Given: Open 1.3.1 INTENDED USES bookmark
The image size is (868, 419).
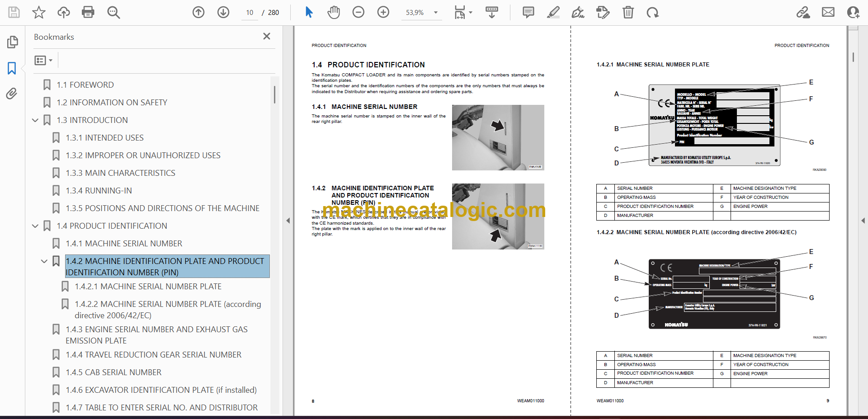Looking at the screenshot, I should click(x=104, y=138).
